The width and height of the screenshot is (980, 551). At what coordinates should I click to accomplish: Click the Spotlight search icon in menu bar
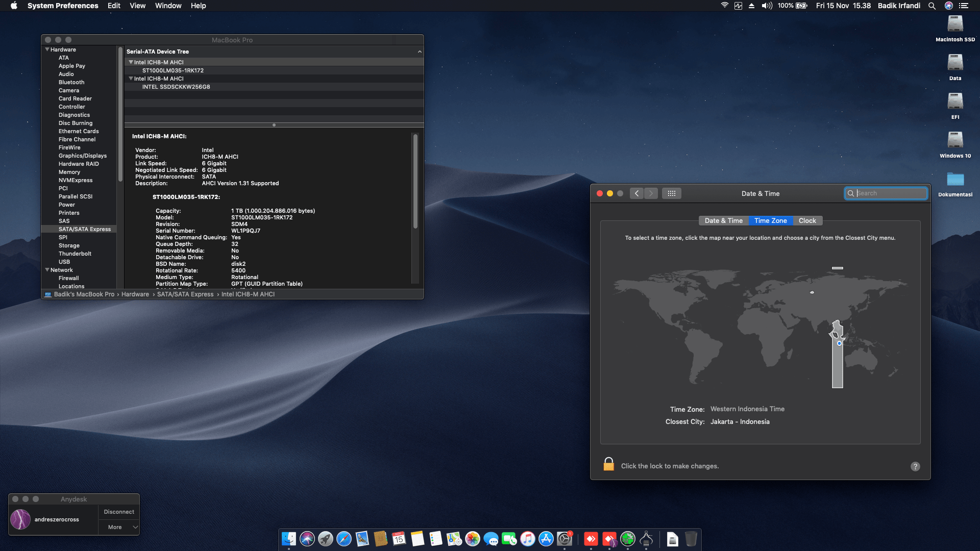click(x=932, y=6)
